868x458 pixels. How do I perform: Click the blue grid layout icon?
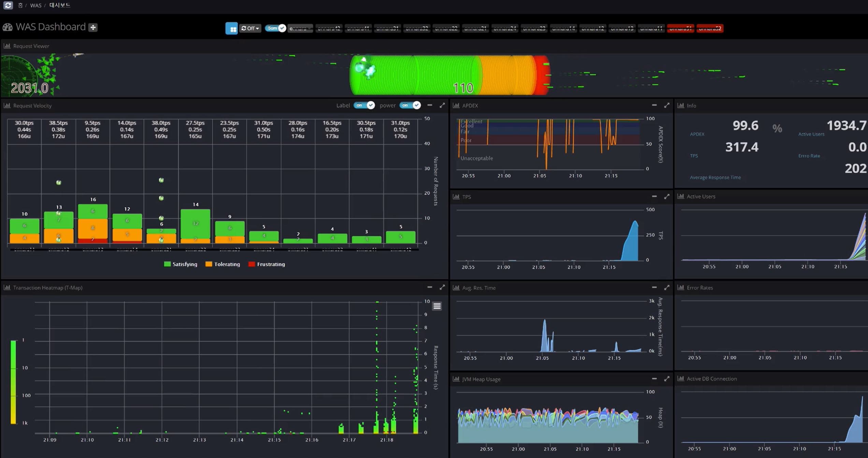click(231, 28)
